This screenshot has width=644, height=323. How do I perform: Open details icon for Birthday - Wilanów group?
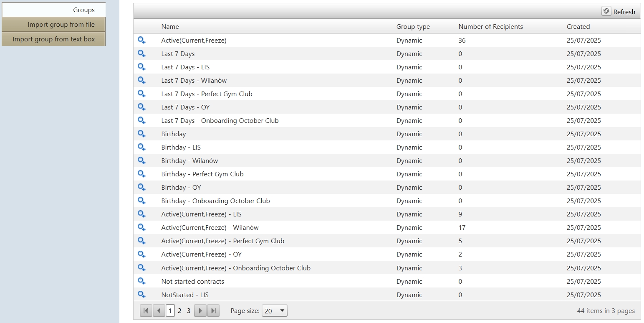(x=141, y=160)
